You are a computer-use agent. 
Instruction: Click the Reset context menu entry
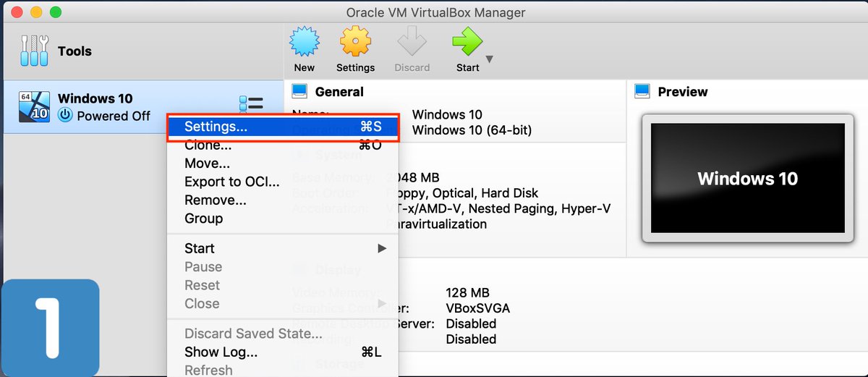tap(282, 285)
